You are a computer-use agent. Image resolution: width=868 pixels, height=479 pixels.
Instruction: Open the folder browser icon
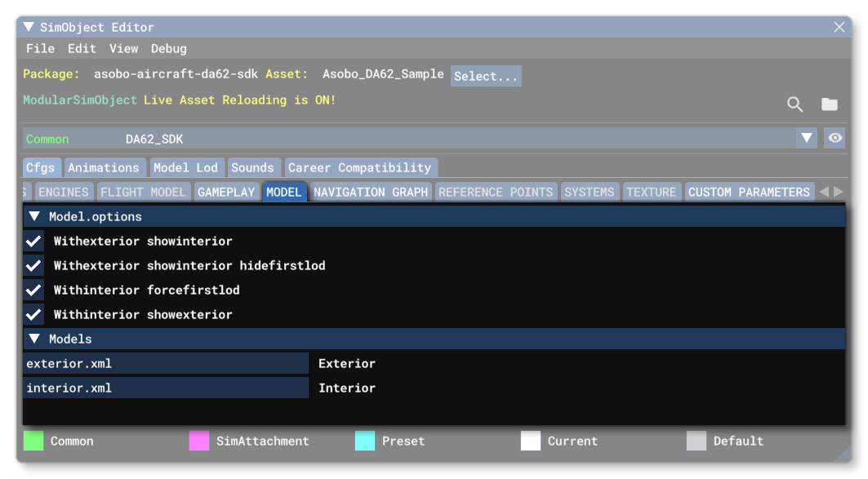point(830,104)
